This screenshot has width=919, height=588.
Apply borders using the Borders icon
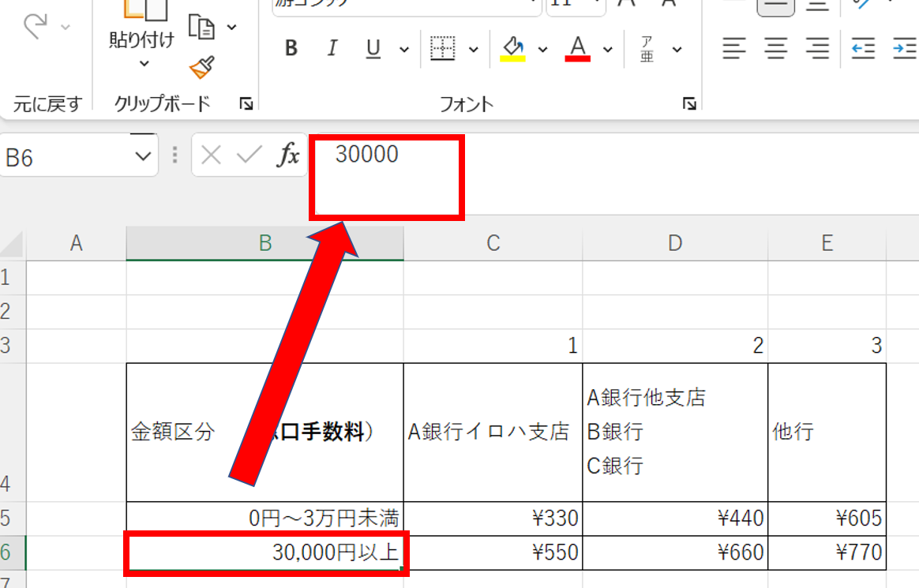[x=443, y=49]
